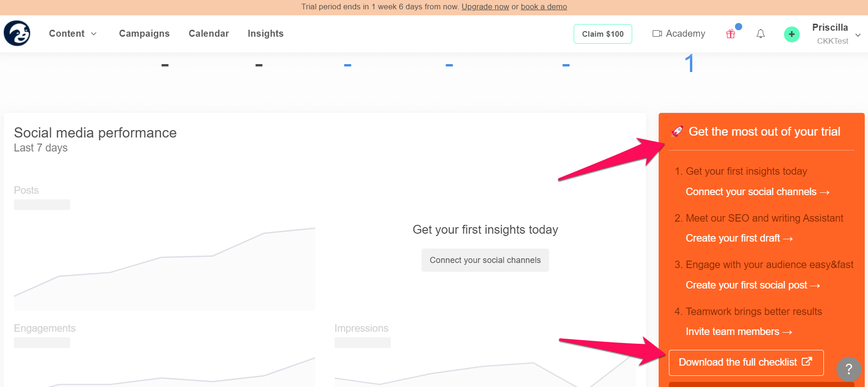Click the Create your first draft link

(739, 238)
